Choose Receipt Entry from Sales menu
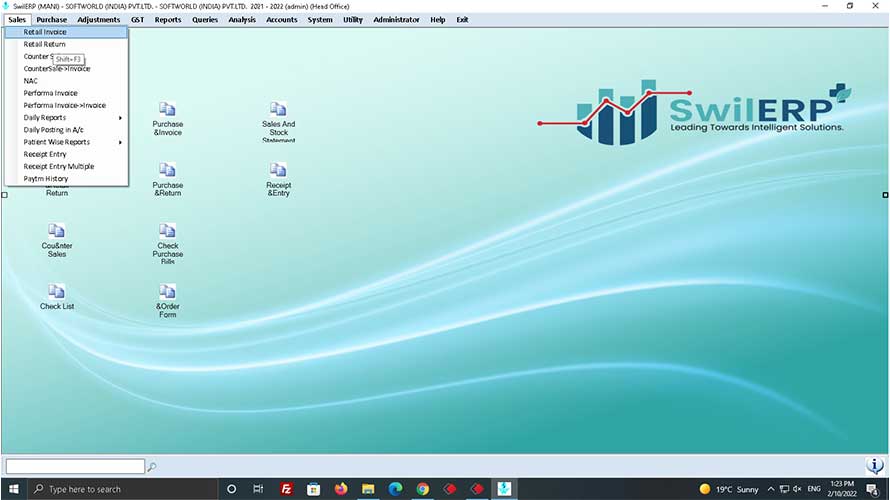890x500 pixels. pos(67,154)
